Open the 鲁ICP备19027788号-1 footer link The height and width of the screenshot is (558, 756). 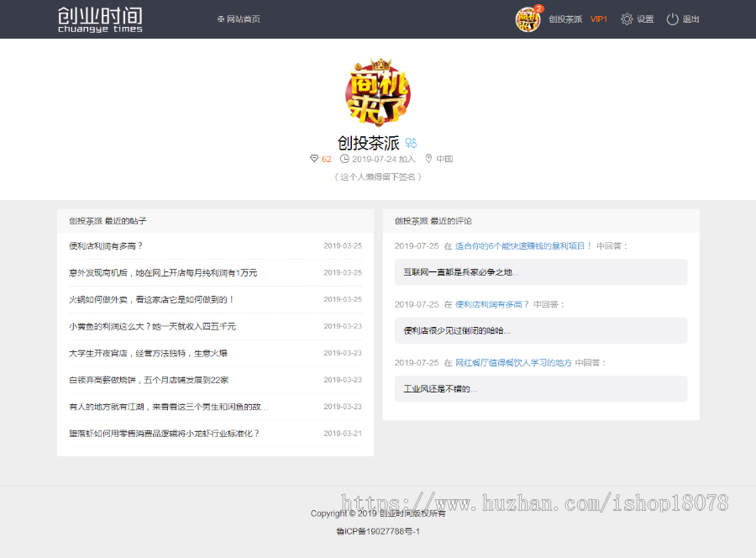click(x=378, y=532)
